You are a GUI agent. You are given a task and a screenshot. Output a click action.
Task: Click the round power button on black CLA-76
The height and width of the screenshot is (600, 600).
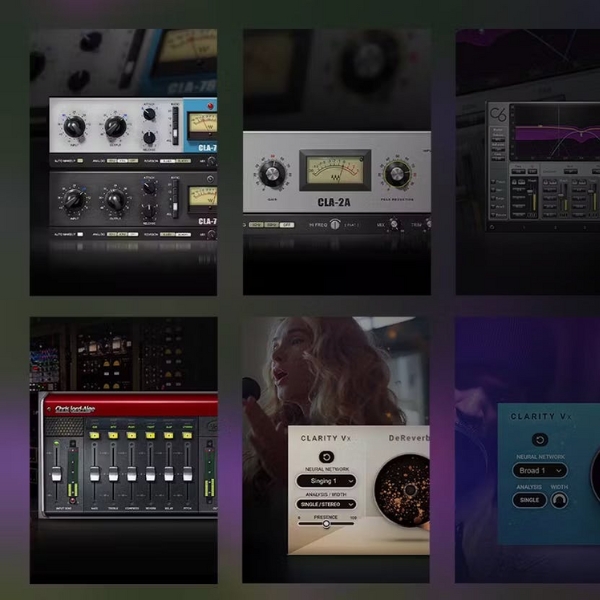coord(210,179)
